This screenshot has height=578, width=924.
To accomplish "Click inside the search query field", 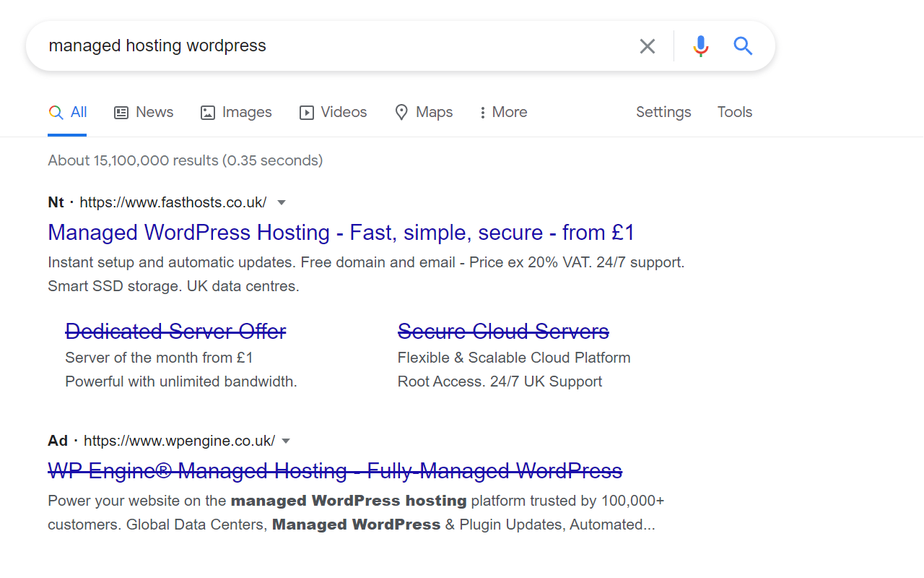I will click(x=289, y=46).
